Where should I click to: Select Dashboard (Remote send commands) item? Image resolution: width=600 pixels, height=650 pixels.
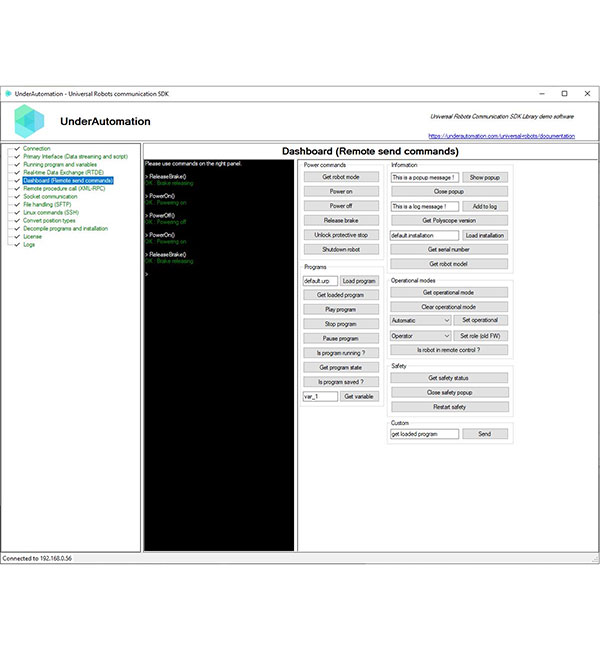pos(68,180)
